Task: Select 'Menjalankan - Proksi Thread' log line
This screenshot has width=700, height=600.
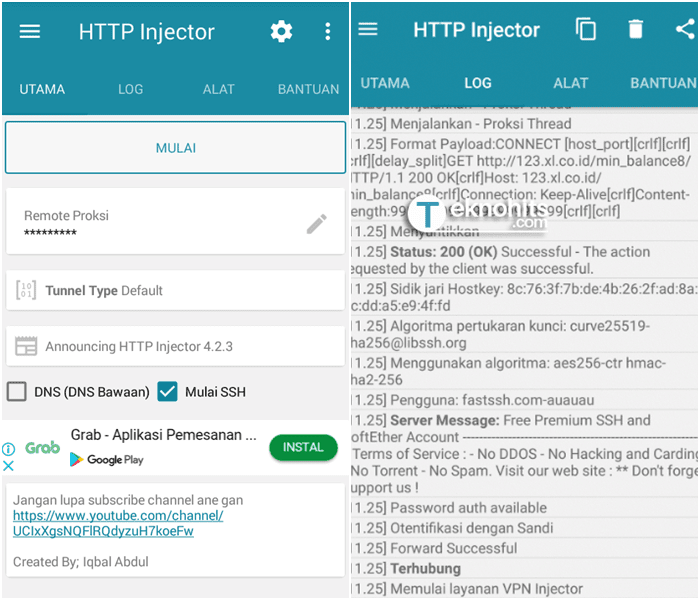Action: pyautogui.click(x=525, y=124)
